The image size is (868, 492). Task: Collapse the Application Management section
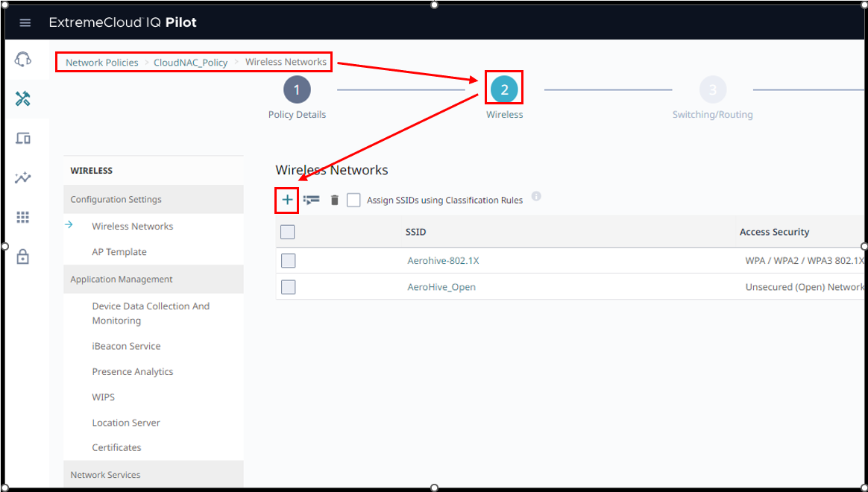pyautogui.click(x=154, y=280)
